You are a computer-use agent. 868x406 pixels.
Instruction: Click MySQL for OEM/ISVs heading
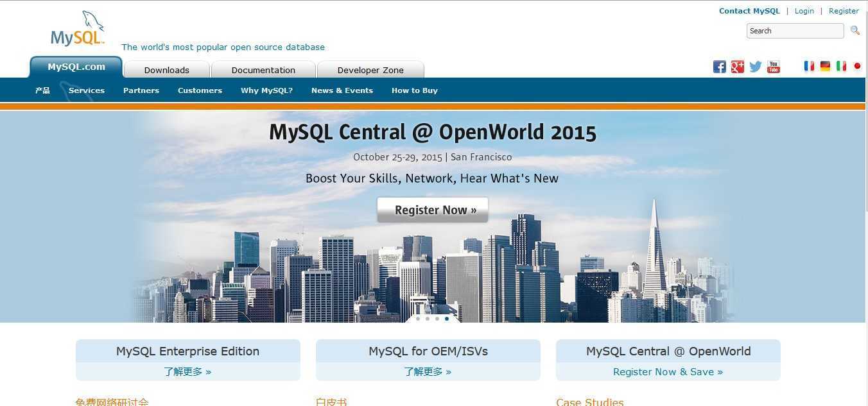point(428,351)
